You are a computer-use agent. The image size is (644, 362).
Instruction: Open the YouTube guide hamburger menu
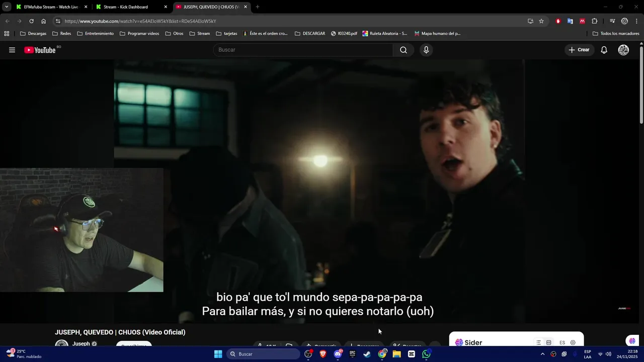click(12, 50)
